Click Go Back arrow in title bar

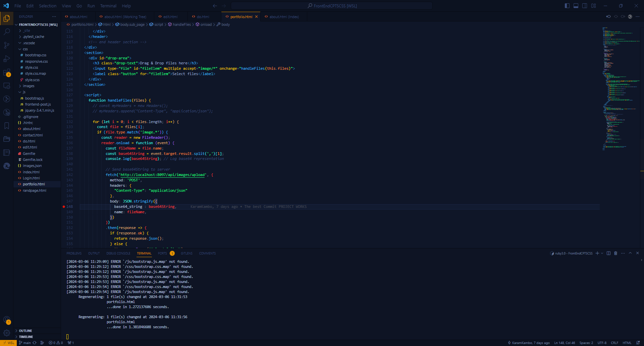pos(215,6)
